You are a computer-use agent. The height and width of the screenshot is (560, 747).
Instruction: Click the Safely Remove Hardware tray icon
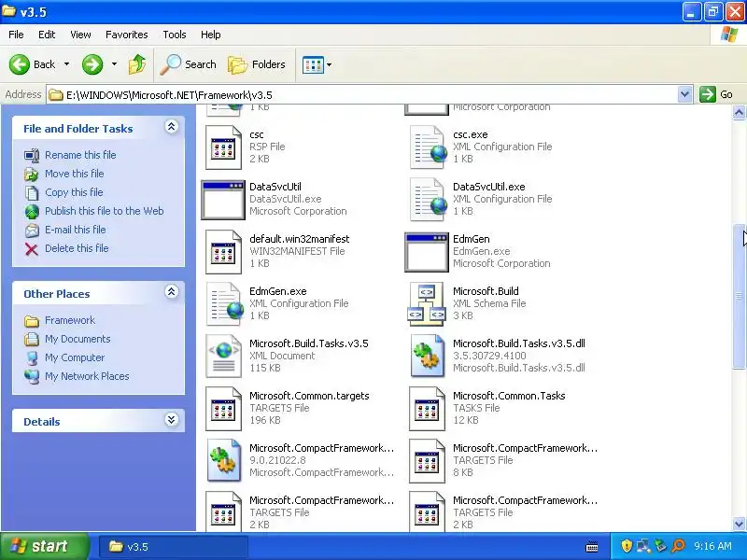(660, 546)
